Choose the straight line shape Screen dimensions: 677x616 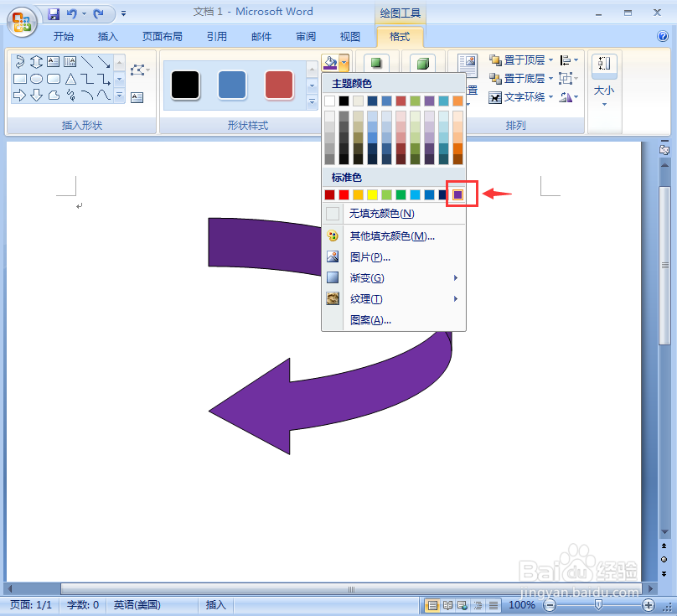87,62
